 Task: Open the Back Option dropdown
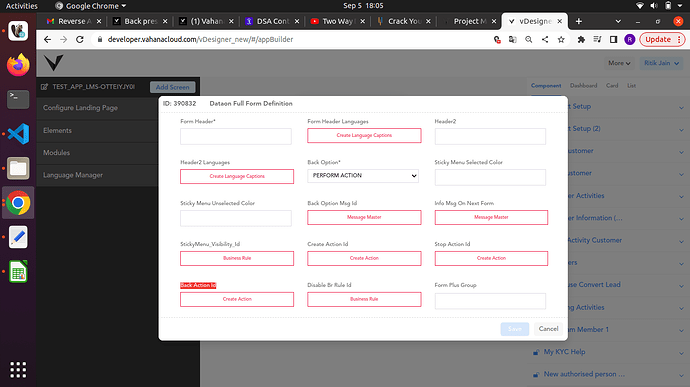coord(363,176)
